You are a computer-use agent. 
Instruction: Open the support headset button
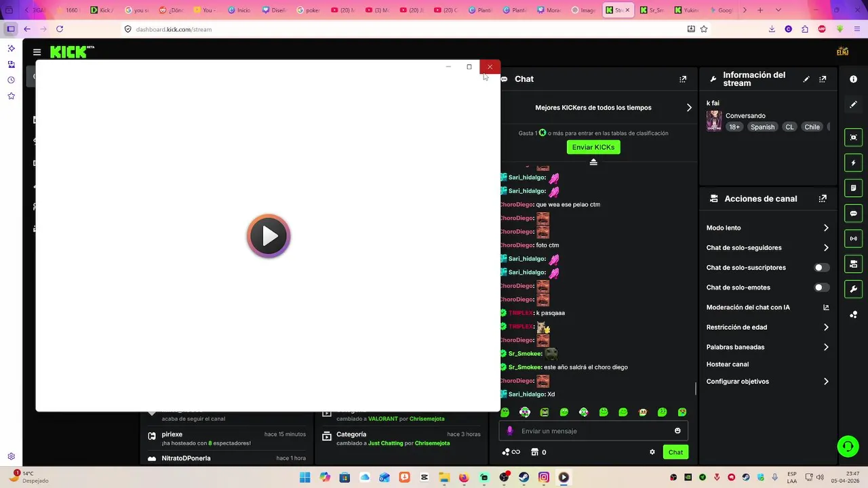click(x=848, y=446)
